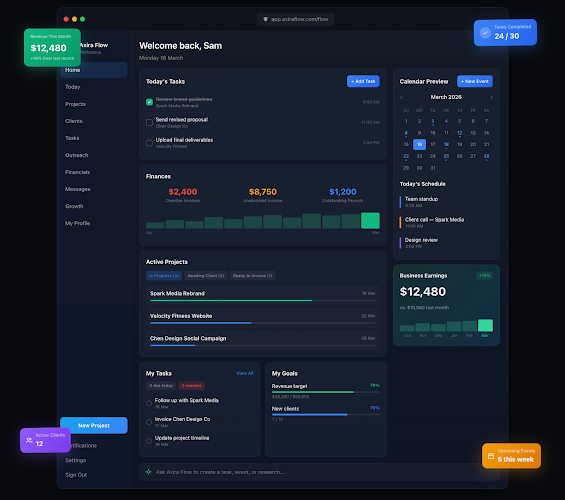Go to next month in calendar
Screen dimensions: 565x500
coord(491,97)
